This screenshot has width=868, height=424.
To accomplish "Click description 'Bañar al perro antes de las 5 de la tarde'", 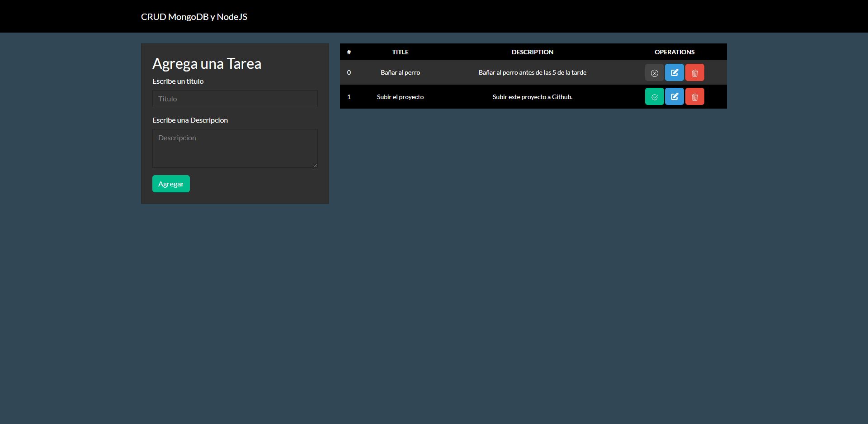I will (x=533, y=72).
